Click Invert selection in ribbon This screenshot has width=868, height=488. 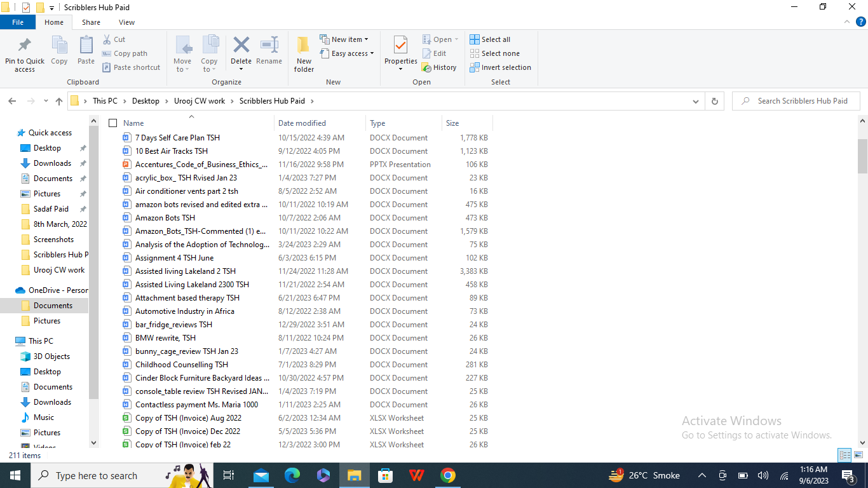[500, 67]
